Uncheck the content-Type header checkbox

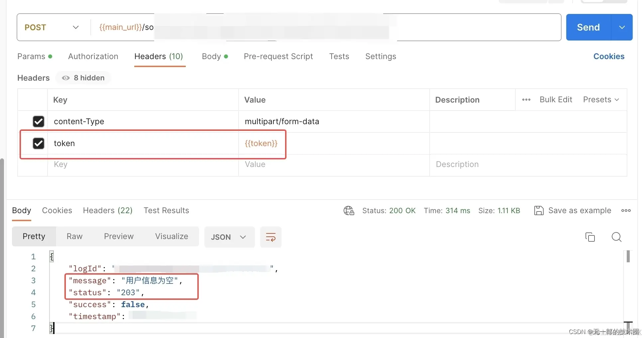tap(39, 122)
